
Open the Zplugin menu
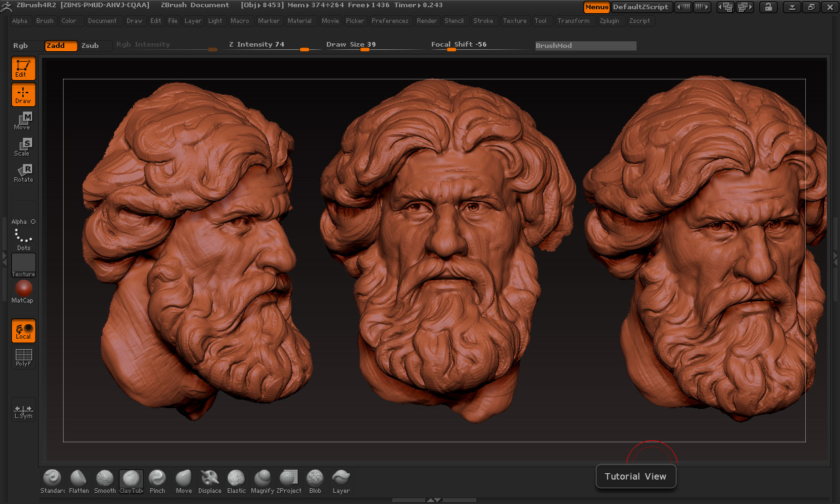tap(609, 21)
